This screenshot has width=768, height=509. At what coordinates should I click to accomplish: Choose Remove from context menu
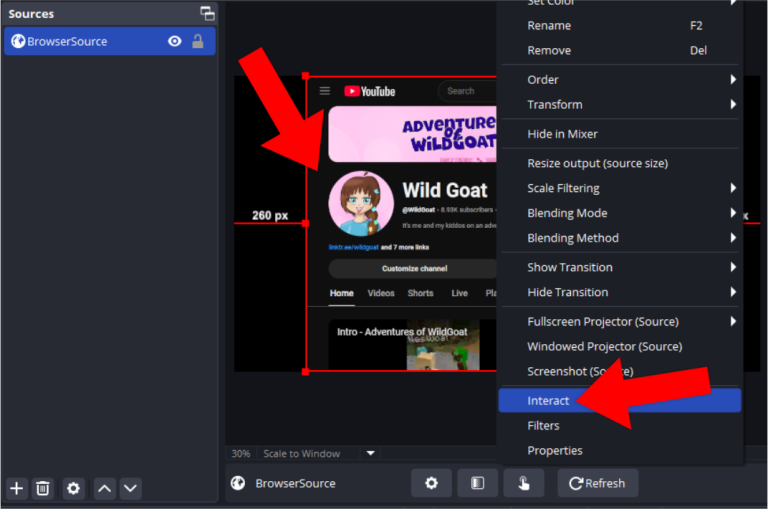(x=620, y=50)
